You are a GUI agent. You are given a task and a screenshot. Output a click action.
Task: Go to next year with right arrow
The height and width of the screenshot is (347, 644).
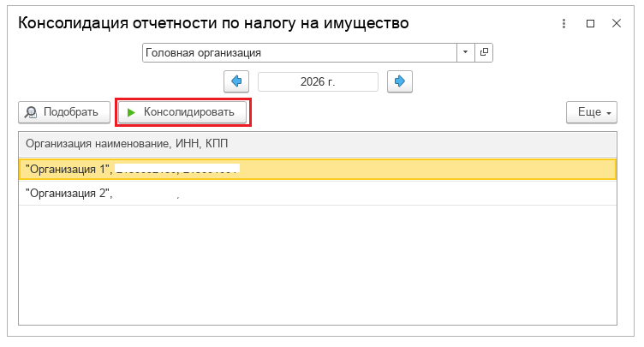click(400, 81)
